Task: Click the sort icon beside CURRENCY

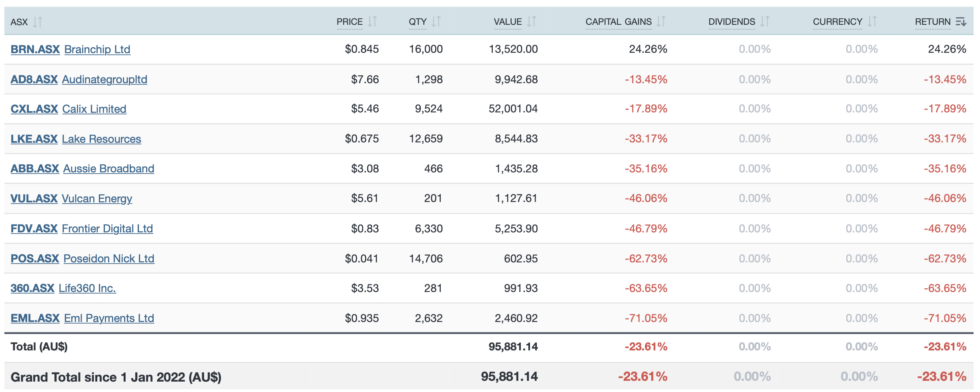Action: [872, 21]
